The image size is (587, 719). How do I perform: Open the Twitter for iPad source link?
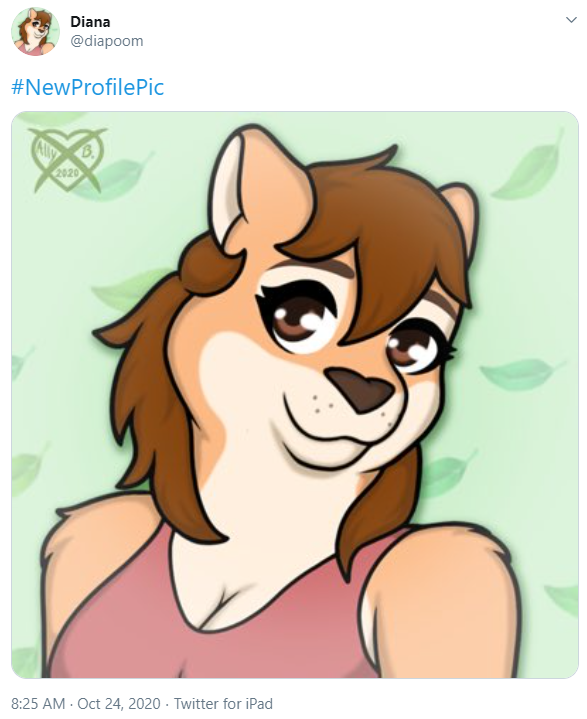pyautogui.click(x=223, y=703)
